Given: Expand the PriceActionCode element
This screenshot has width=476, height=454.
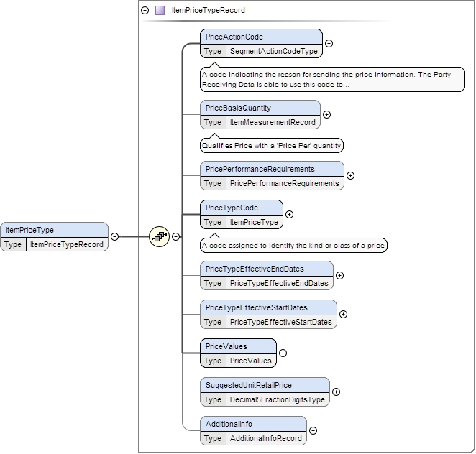Looking at the screenshot, I should pos(329,43).
